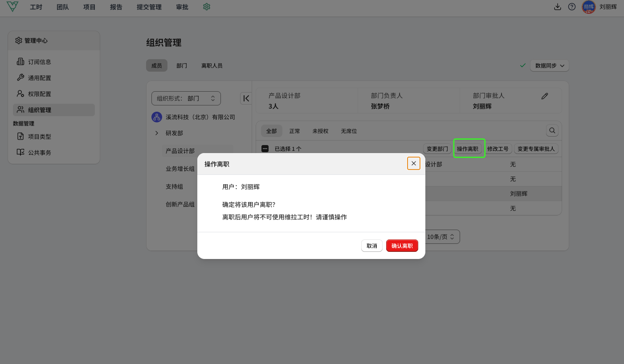Click the 管理中心 gear icon
The width and height of the screenshot is (624, 364).
(18, 40)
